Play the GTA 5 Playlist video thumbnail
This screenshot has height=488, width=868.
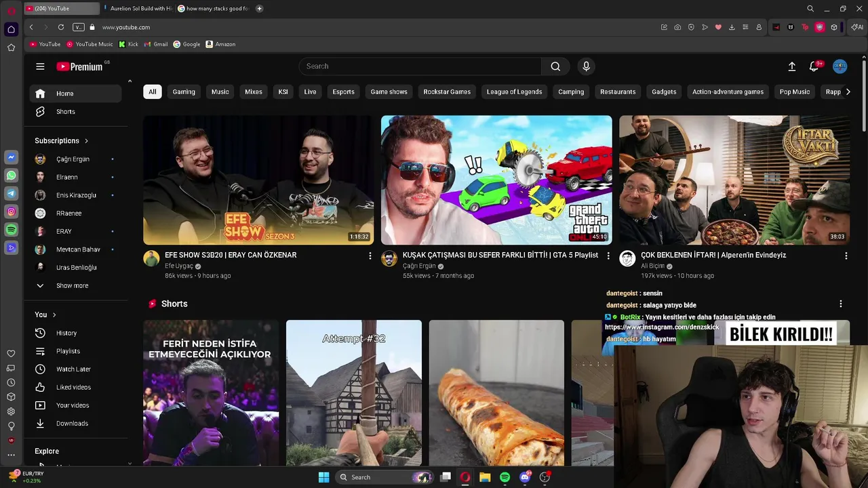496,180
